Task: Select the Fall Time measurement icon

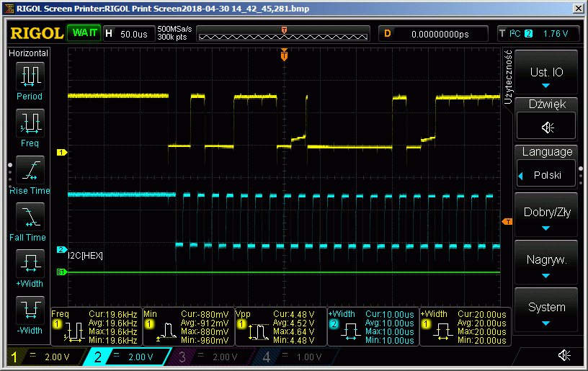Action: [30, 217]
